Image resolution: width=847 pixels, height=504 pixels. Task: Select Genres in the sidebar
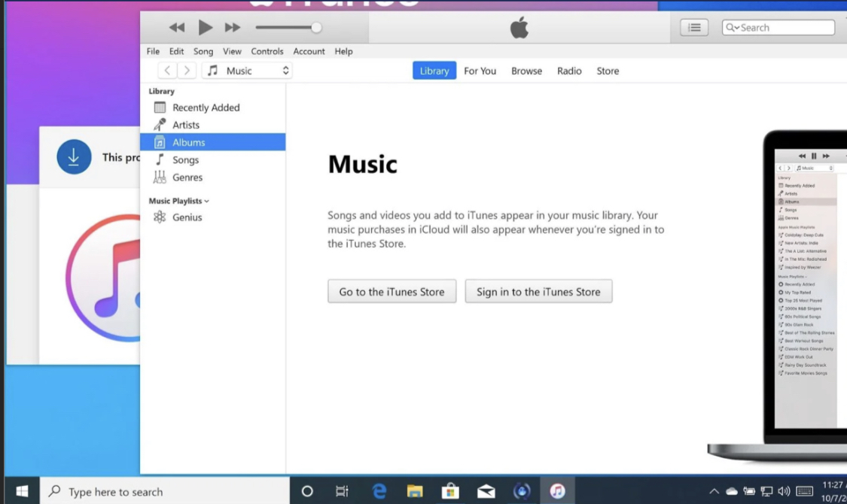tap(213, 177)
